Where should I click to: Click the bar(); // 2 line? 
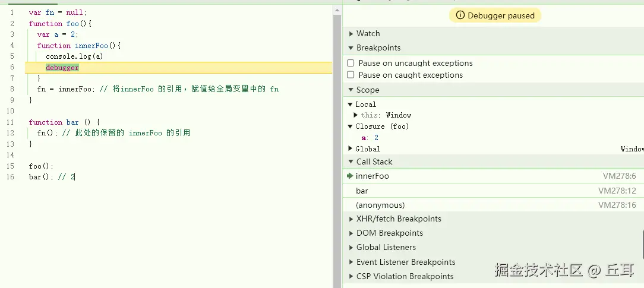coord(52,177)
